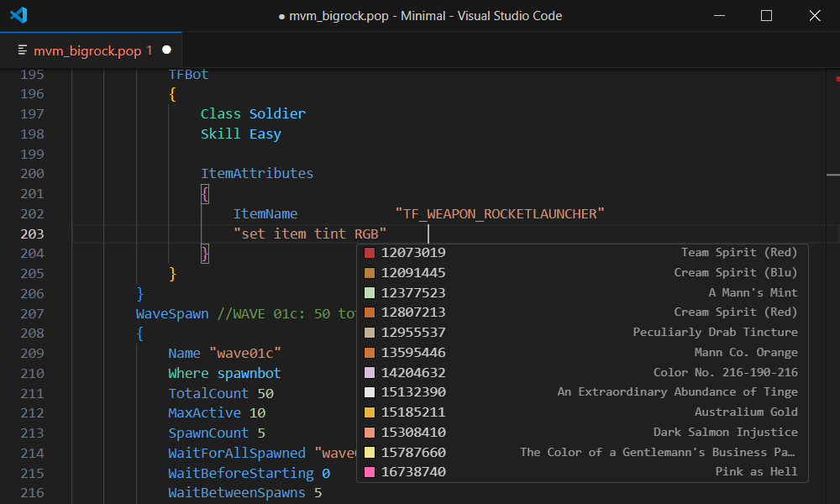The height and width of the screenshot is (504, 840).
Task: Click the WaitBetweenSpawns keyword on line 216
Action: 237,493
